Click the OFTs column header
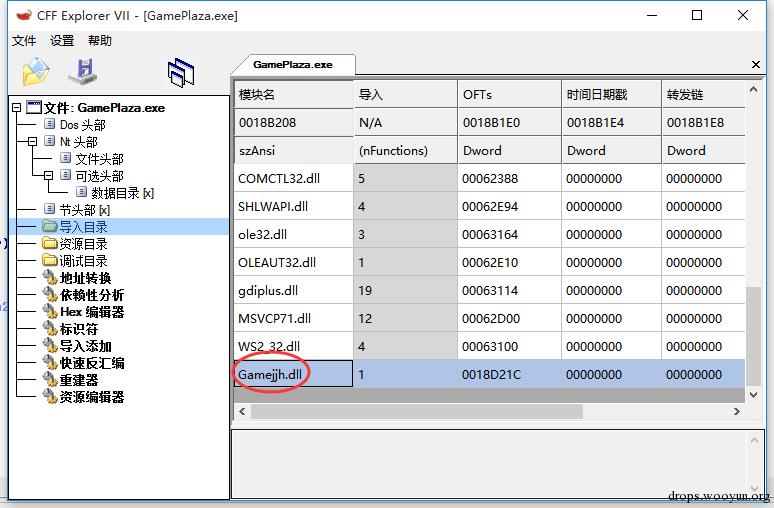This screenshot has height=508, width=774. click(509, 94)
